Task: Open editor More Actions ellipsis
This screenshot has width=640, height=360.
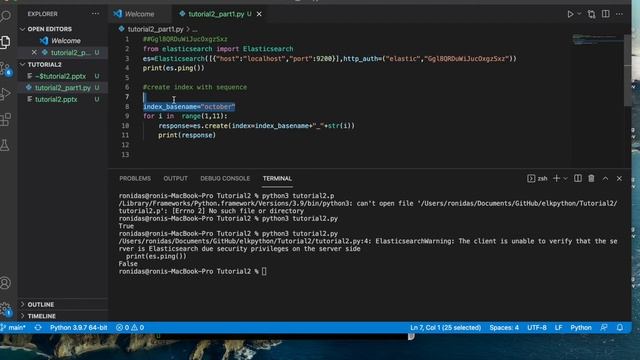Action: click(x=620, y=14)
